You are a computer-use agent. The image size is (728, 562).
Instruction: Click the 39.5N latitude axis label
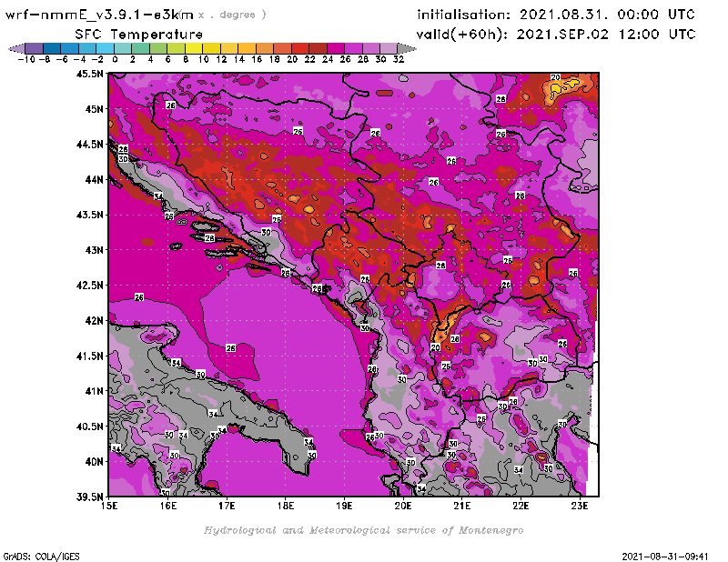(x=89, y=497)
